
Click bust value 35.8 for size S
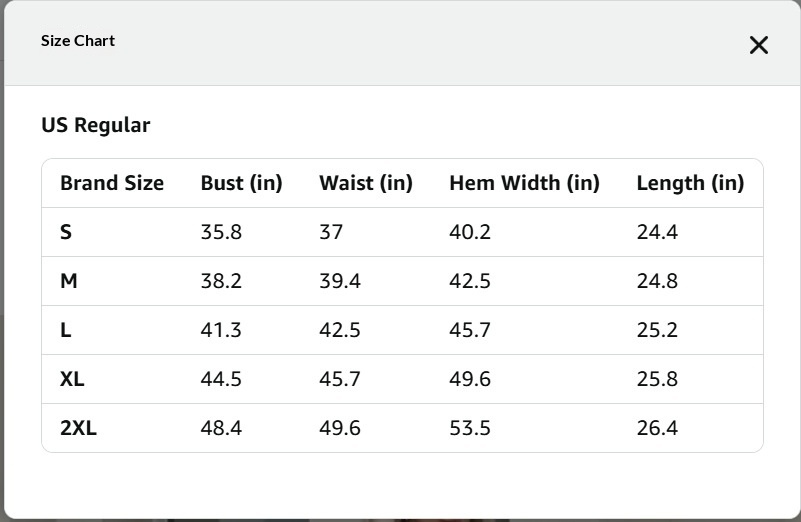point(221,232)
